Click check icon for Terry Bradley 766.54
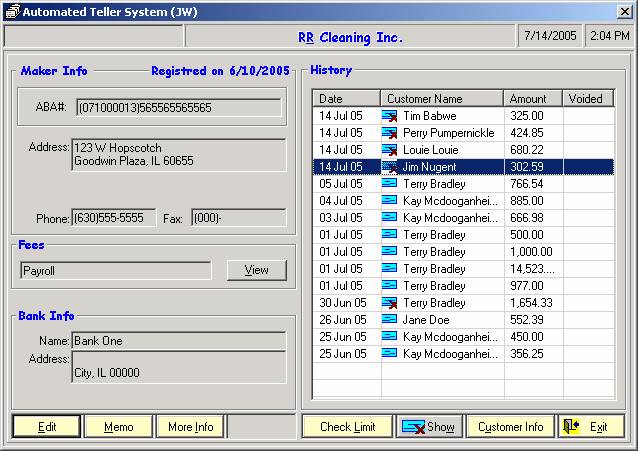 pyautogui.click(x=390, y=184)
